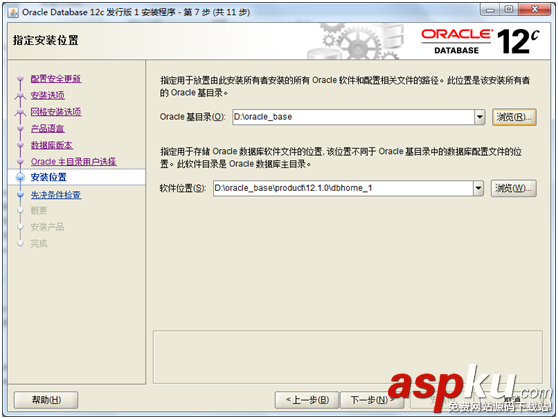Jump to the 产品语言 step
Viewport: 558px width, 419px height.
click(48, 128)
